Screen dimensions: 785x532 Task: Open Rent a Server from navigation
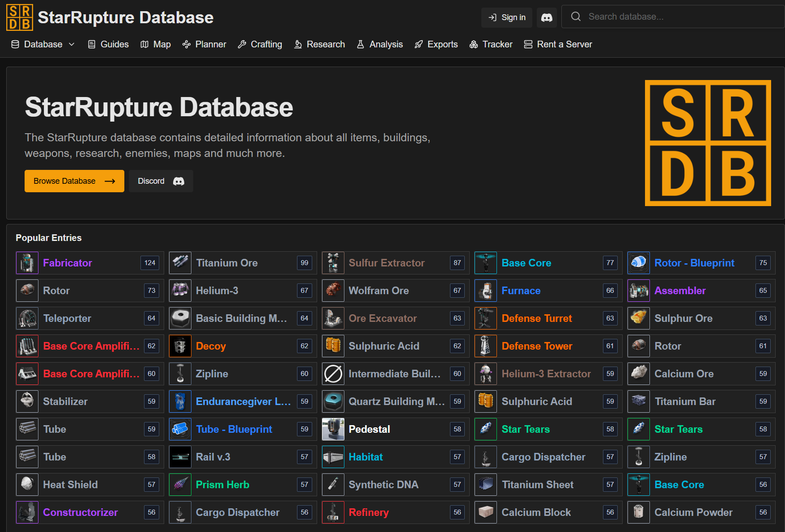point(558,44)
